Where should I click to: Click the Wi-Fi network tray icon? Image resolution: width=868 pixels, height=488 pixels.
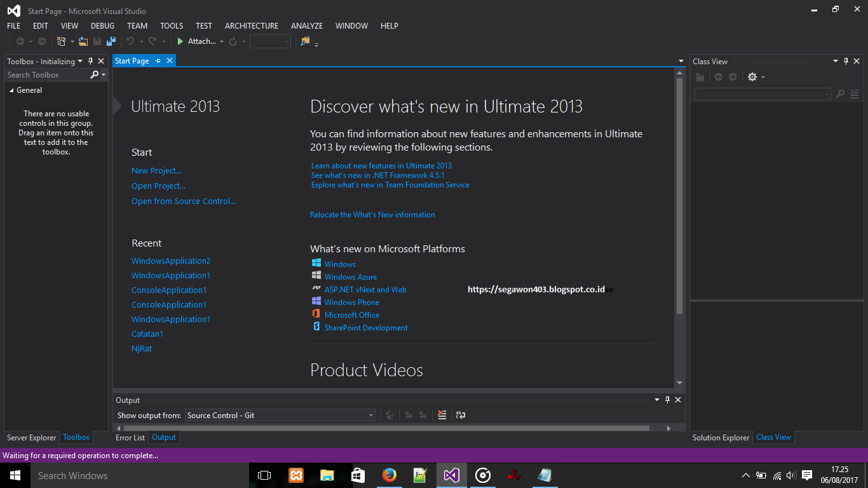[x=776, y=475]
